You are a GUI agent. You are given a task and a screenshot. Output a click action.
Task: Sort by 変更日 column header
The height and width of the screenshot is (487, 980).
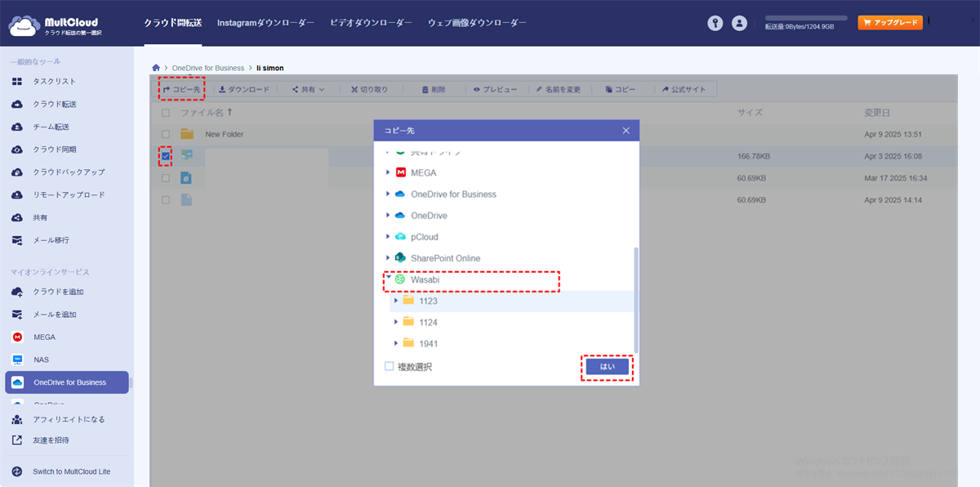tap(877, 113)
